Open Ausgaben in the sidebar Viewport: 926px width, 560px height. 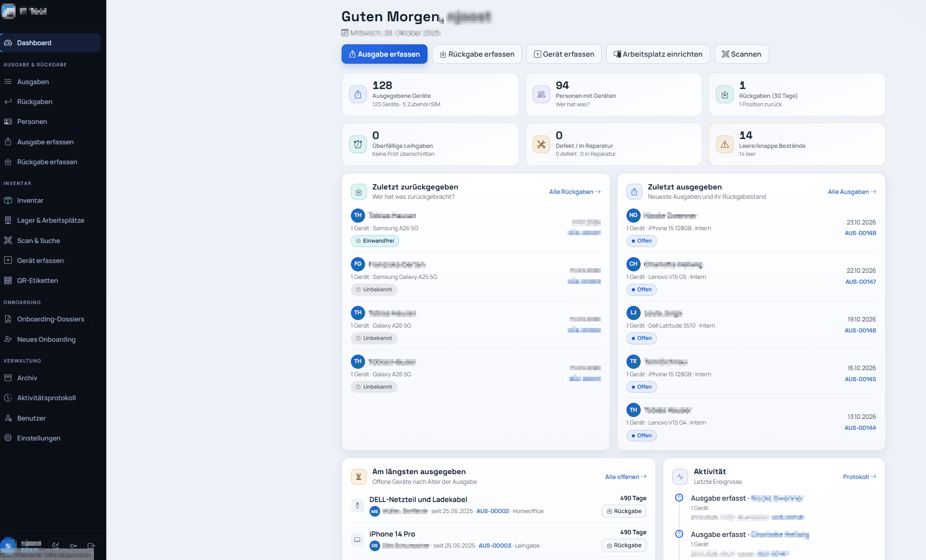tap(51, 82)
